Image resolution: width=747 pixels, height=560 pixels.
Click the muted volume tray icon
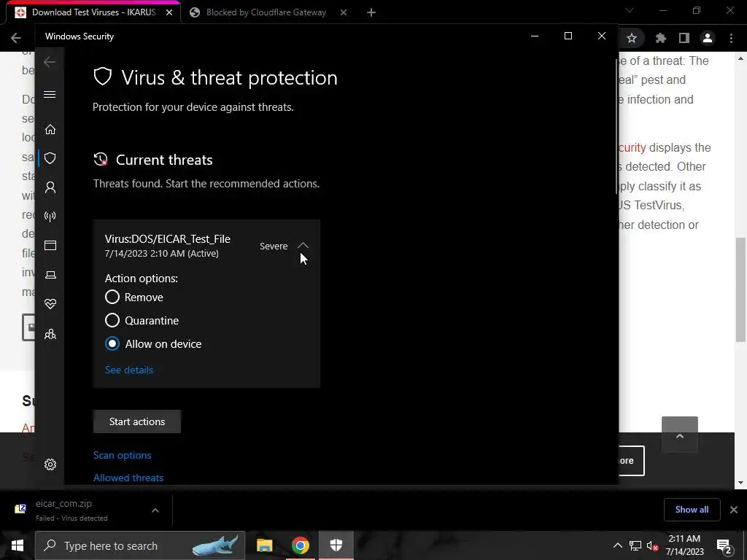(653, 545)
